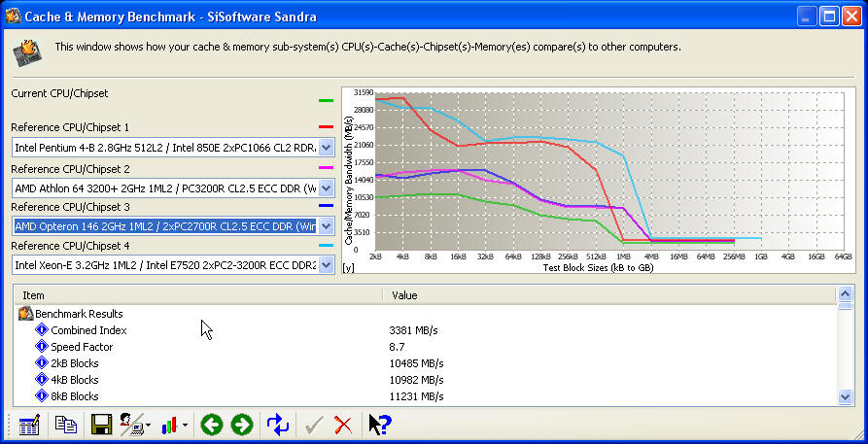Select the AMD Athlon 64 3200+ combo box
The image size is (868, 444).
pos(173,188)
